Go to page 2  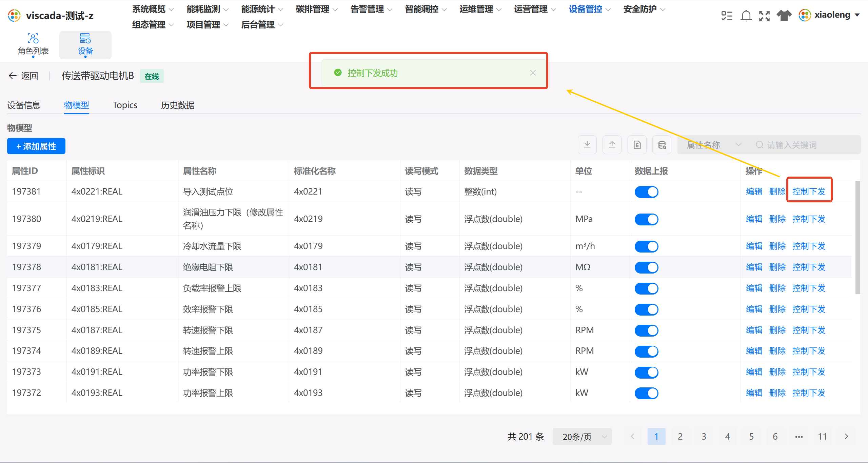680,437
